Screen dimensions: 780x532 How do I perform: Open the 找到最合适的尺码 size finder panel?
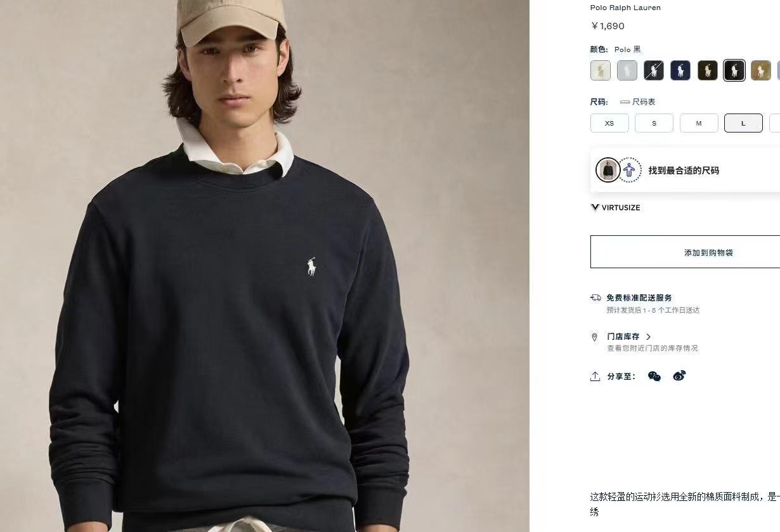(x=684, y=170)
